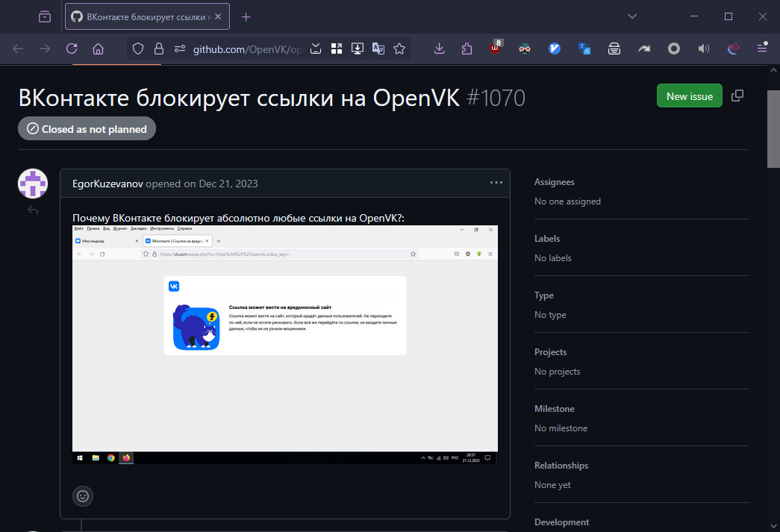Open the page translate icon in the address bar
Screen dimensions: 780x532
click(x=378, y=48)
